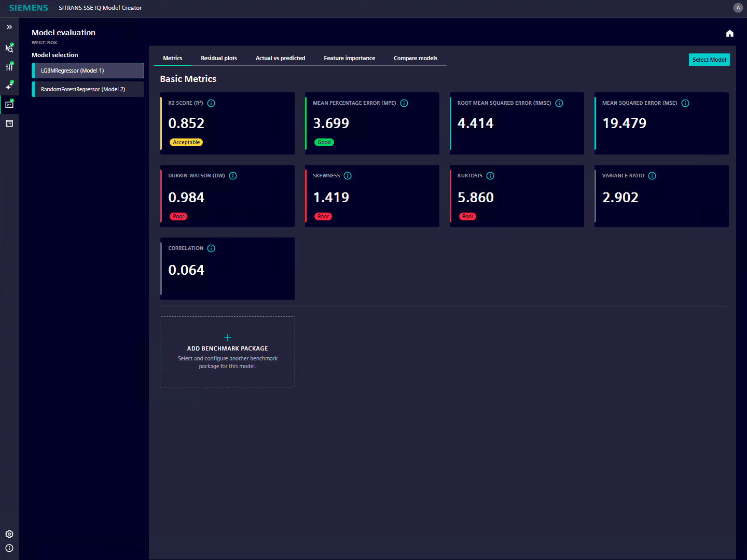Click the Poor badge on Skewness card
747x560 pixels.
323,216
